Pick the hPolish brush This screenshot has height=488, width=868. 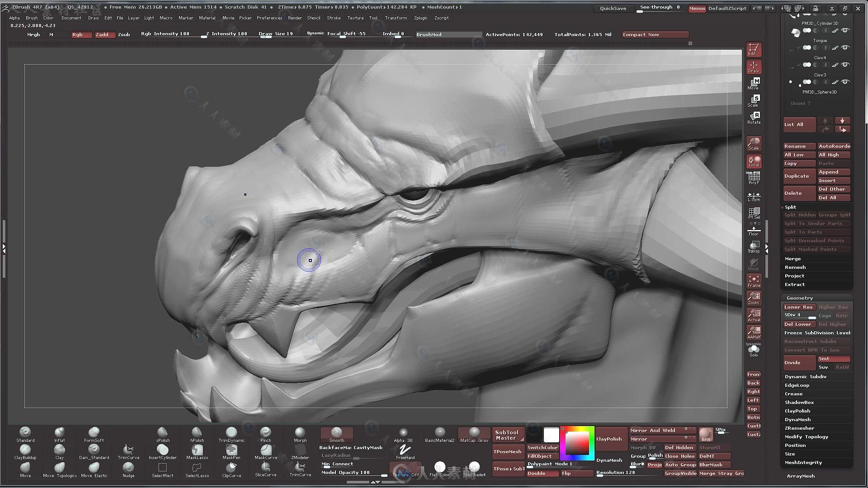(197, 434)
